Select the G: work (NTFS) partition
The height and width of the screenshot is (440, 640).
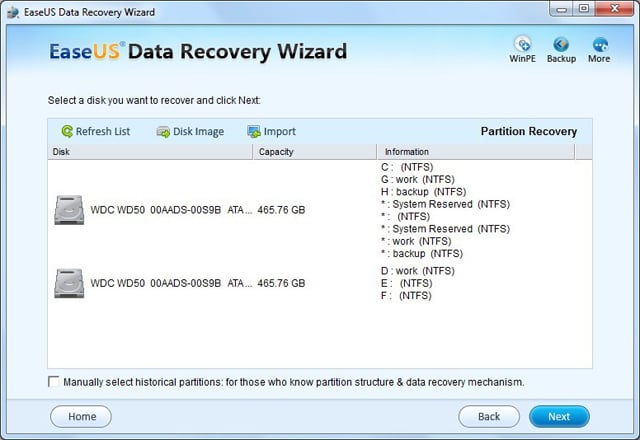(418, 179)
